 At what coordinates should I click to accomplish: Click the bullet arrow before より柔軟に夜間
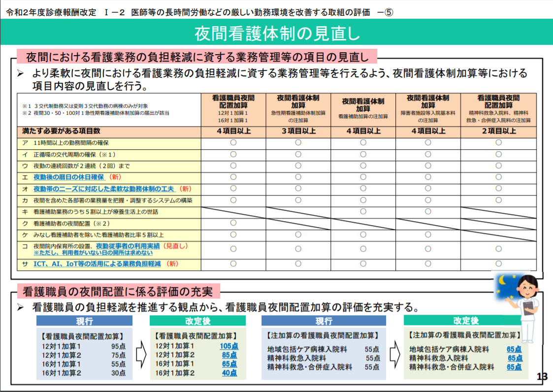tap(21, 73)
